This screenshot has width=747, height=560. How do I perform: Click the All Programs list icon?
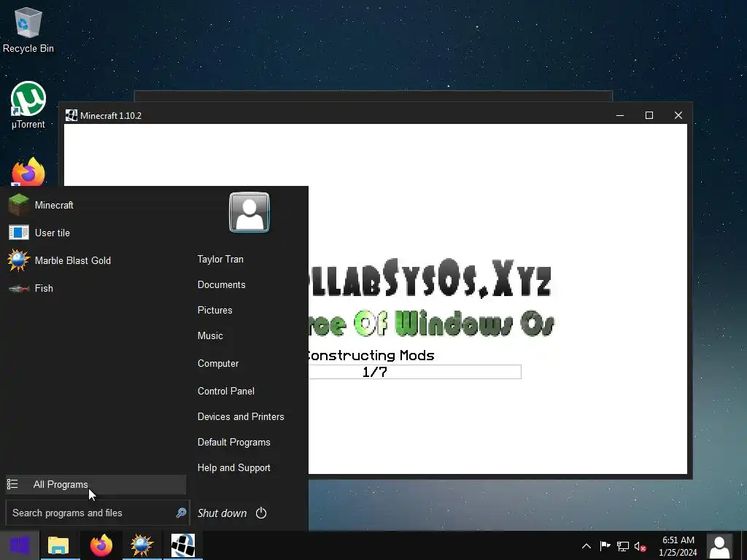[12, 485]
